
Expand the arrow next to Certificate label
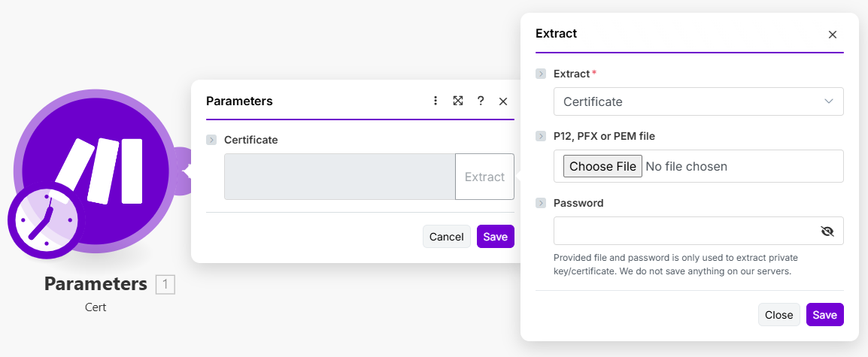(211, 140)
